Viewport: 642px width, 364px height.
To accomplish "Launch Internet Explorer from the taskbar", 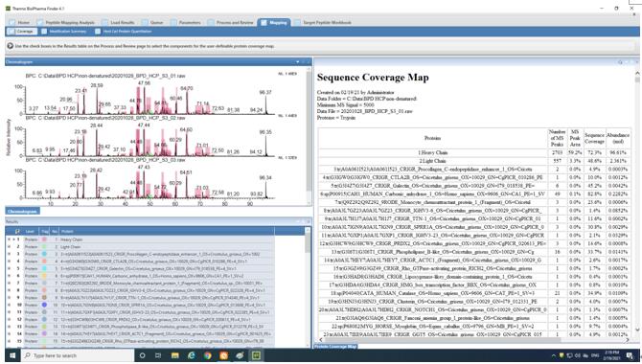I will (192, 355).
